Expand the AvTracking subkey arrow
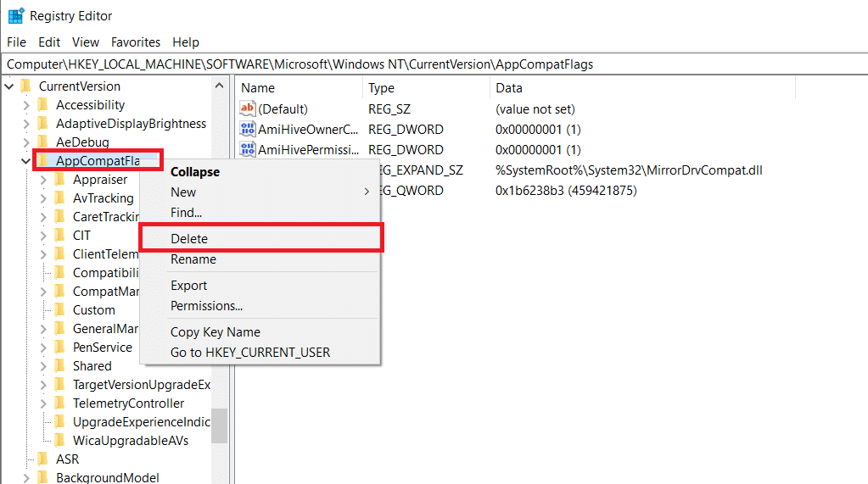 click(43, 198)
